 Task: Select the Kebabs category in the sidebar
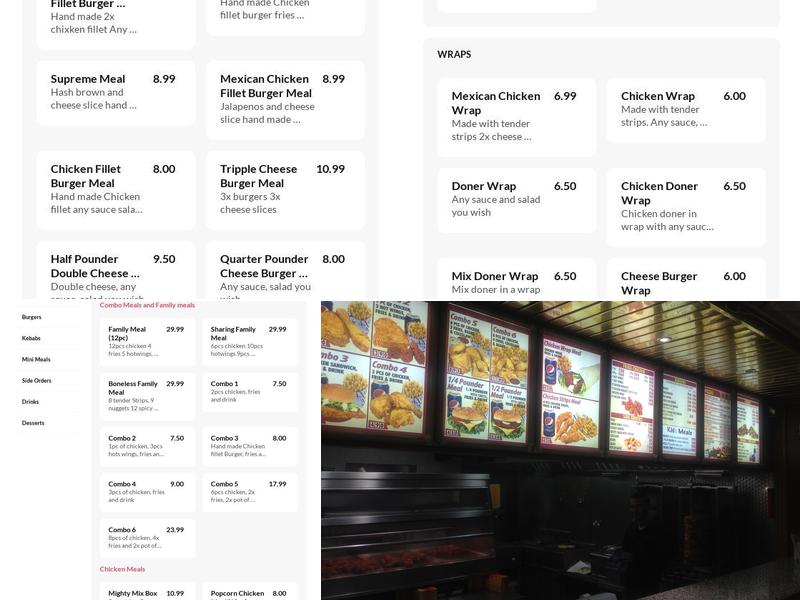[x=33, y=338]
